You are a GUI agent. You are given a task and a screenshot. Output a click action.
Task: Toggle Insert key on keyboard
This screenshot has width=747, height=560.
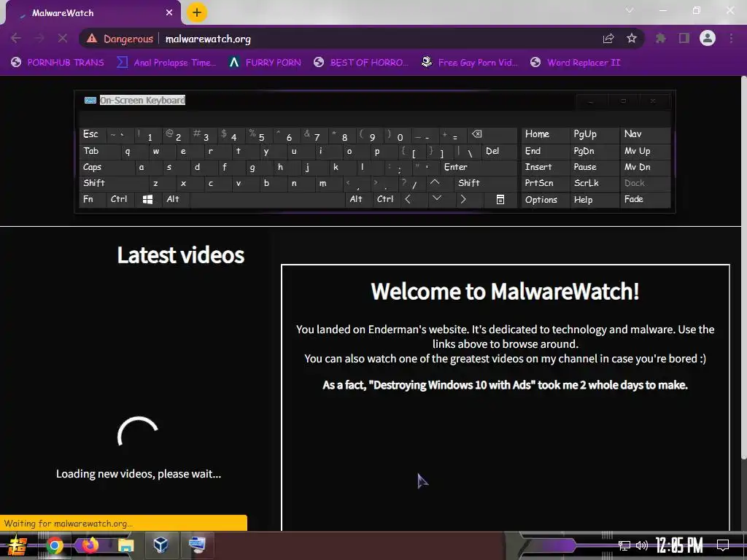coord(544,167)
